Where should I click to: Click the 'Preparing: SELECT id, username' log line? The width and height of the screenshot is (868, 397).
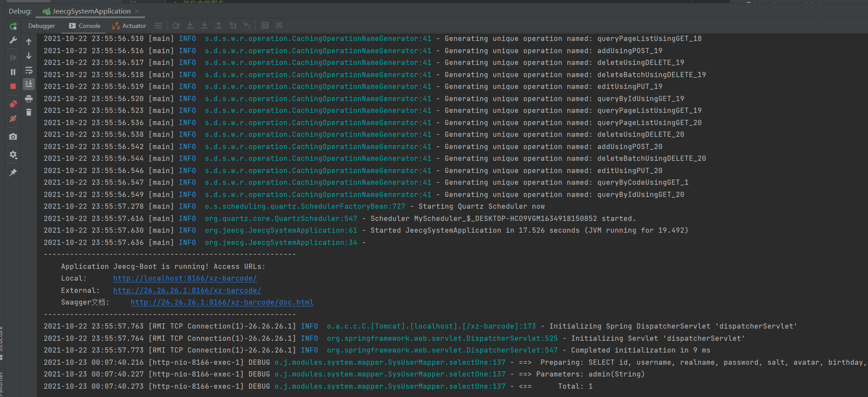click(x=456, y=363)
